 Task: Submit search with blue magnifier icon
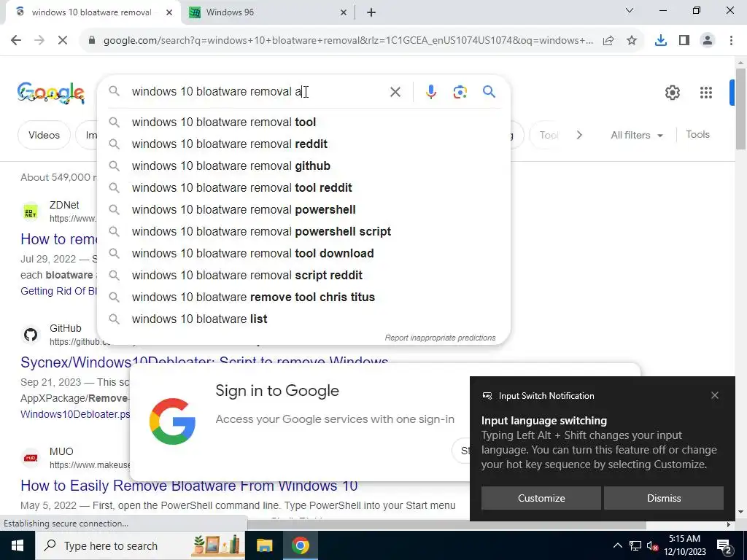click(489, 91)
